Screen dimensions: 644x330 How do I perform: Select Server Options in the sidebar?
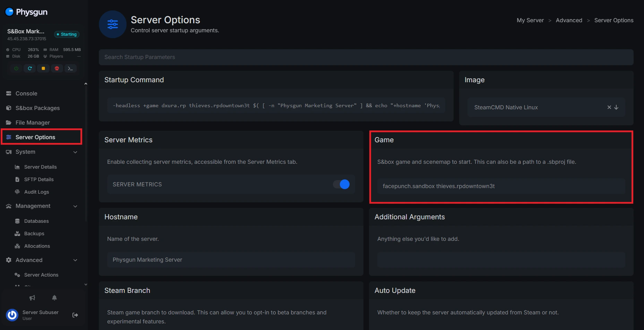click(42, 137)
